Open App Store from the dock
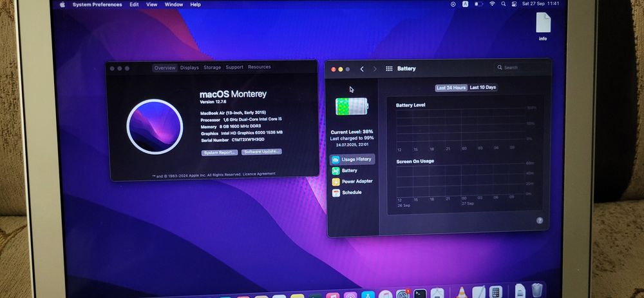This screenshot has width=644, height=298. (368, 295)
